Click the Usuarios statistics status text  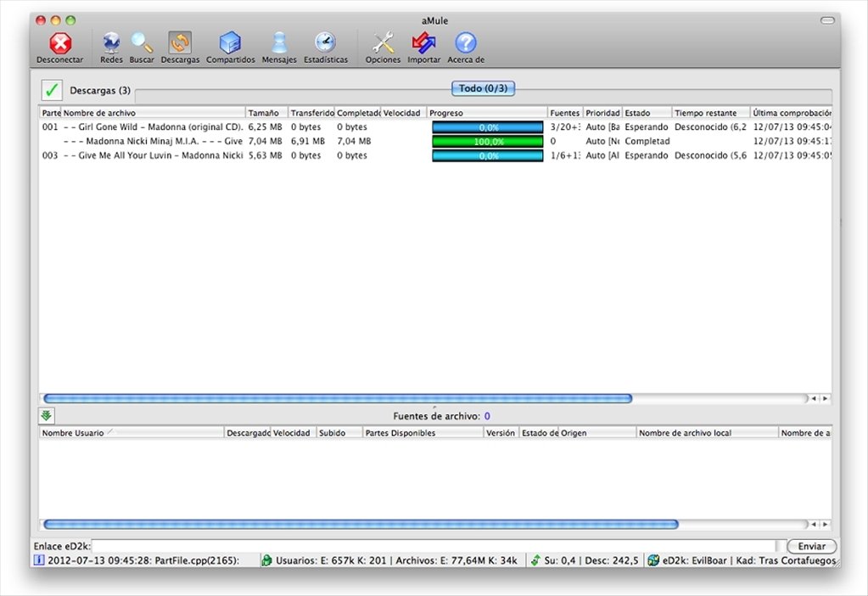click(396, 560)
